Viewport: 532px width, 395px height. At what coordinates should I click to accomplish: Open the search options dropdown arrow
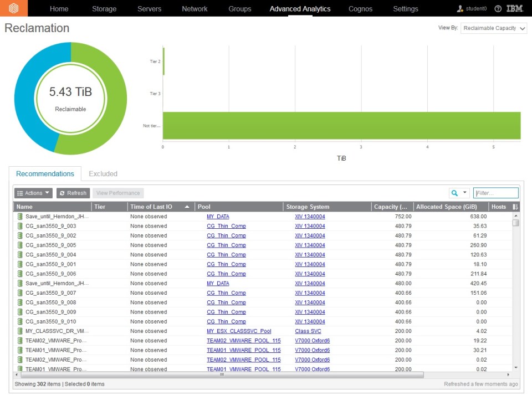[465, 193]
